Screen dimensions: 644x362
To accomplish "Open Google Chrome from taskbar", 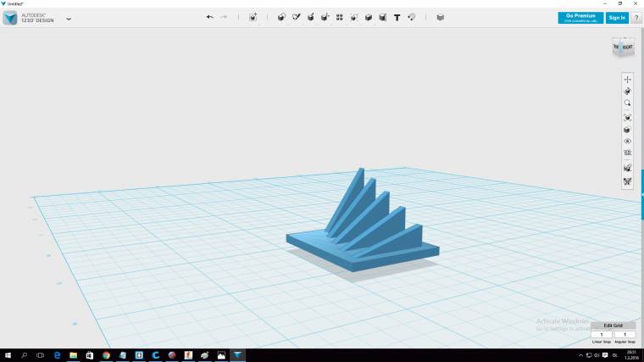I will 106,355.
